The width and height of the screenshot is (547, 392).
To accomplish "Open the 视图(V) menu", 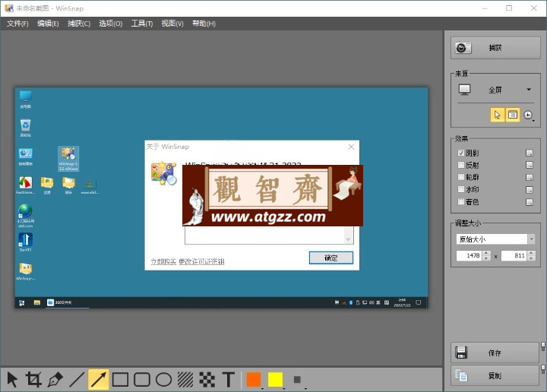I will (x=172, y=24).
